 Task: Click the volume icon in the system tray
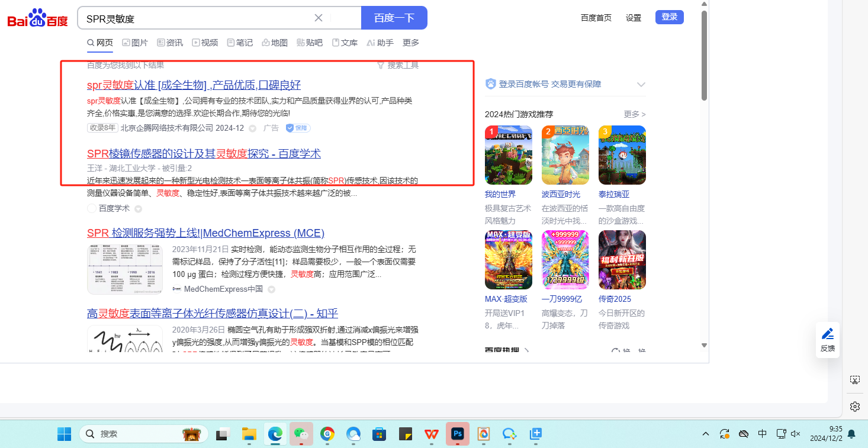pyautogui.click(x=796, y=434)
